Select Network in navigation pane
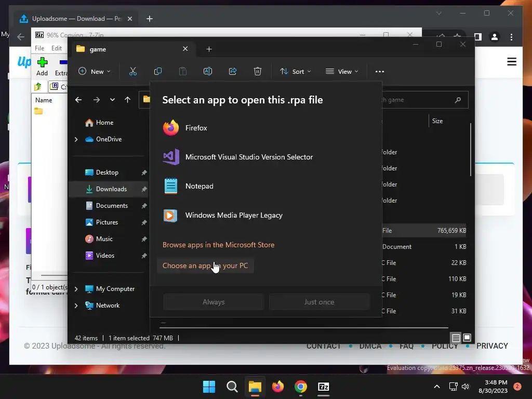The image size is (532, 399). 108,305
